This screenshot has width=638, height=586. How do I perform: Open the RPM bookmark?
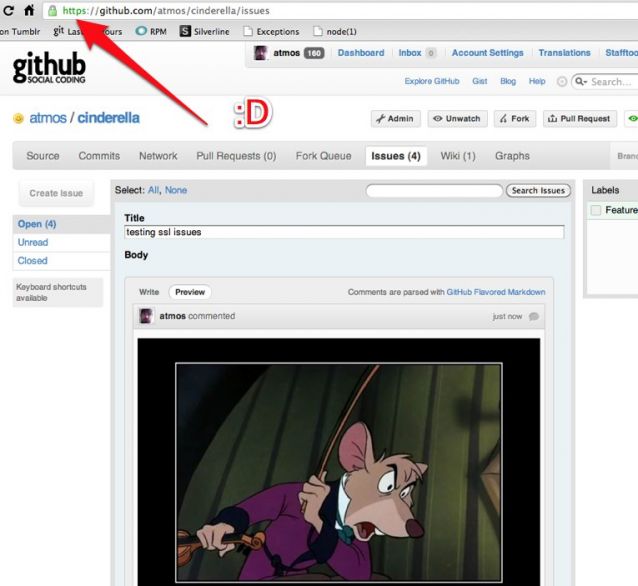pyautogui.click(x=150, y=31)
